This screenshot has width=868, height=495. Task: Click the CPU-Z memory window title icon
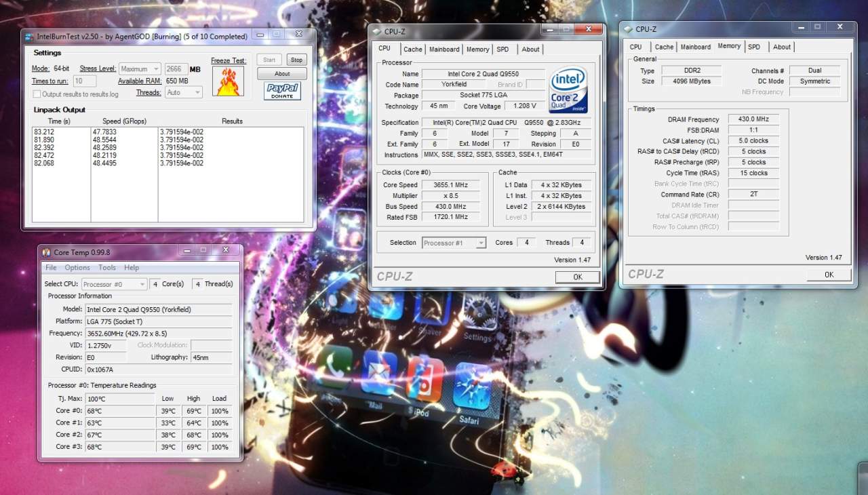[x=629, y=29]
